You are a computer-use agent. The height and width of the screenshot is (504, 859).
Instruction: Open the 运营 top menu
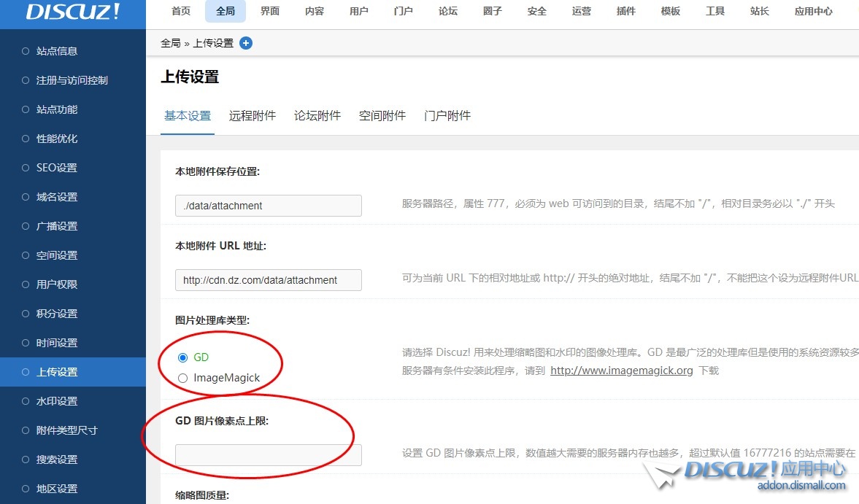tap(581, 12)
